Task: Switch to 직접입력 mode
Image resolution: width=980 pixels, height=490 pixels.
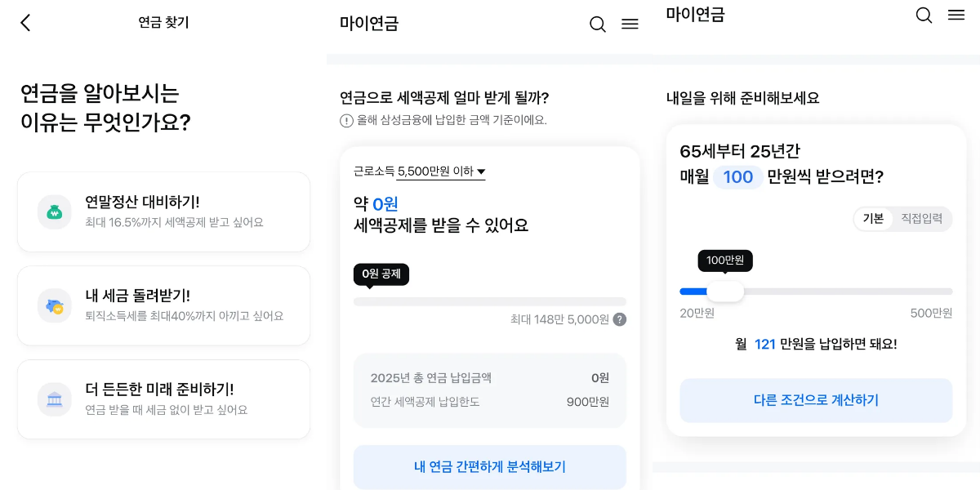Action: pyautogui.click(x=921, y=219)
